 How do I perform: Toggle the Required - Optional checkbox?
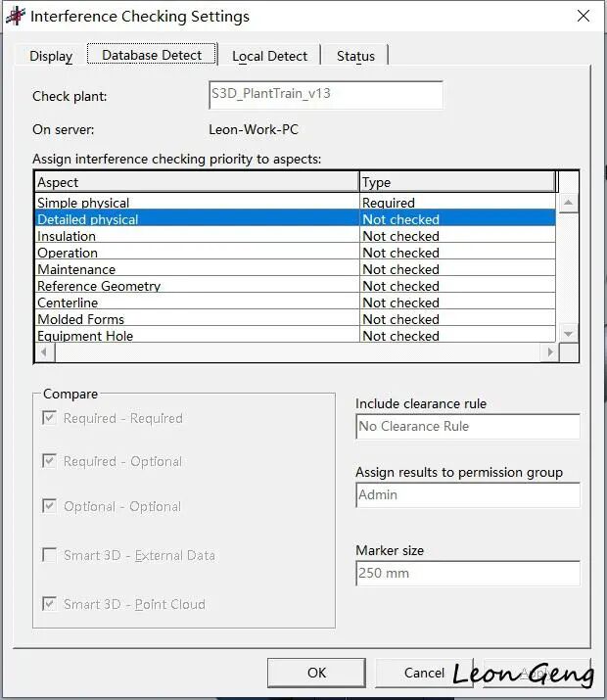(49, 461)
